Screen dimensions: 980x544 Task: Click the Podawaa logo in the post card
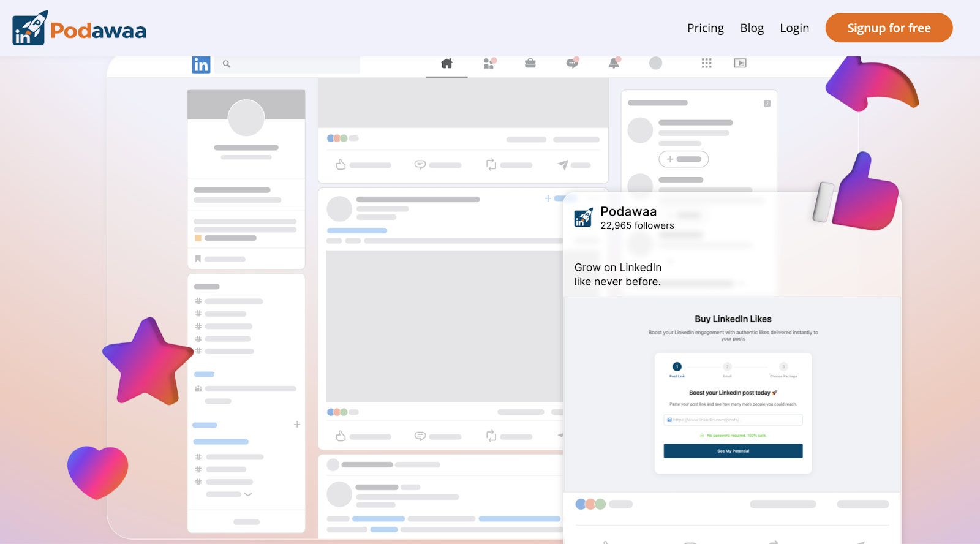tap(584, 217)
